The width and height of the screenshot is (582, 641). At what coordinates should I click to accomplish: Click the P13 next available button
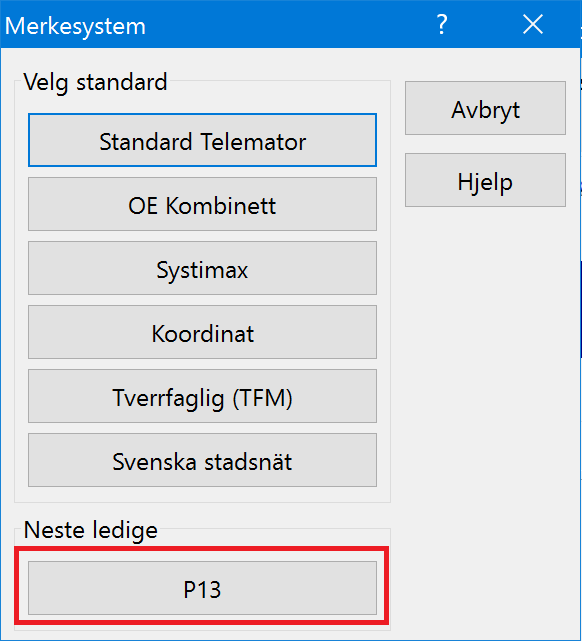coord(202,588)
